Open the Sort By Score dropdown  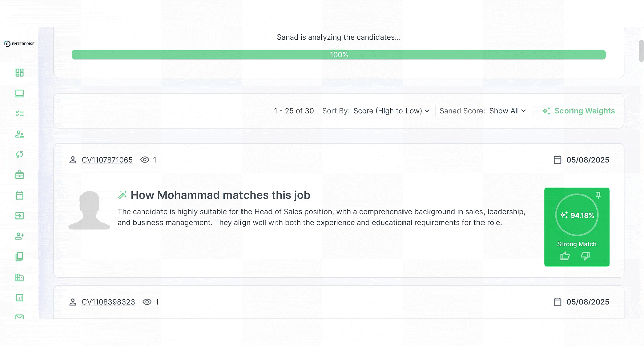391,111
